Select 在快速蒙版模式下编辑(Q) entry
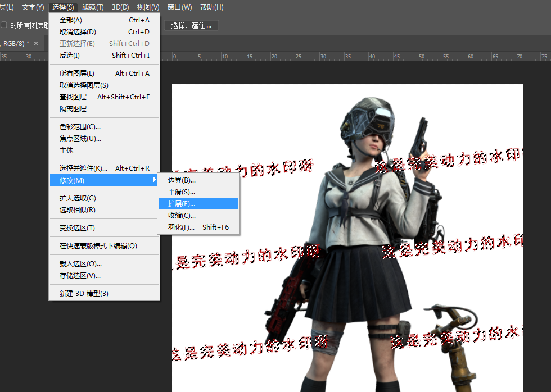 tap(98, 246)
